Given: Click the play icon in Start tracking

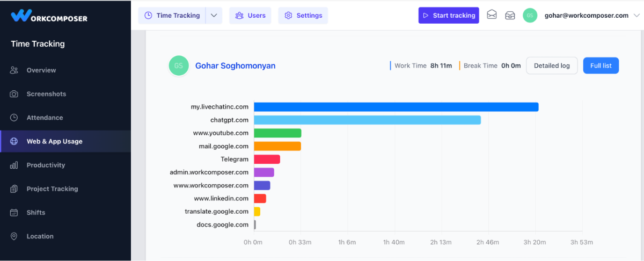Looking at the screenshot, I should 427,16.
